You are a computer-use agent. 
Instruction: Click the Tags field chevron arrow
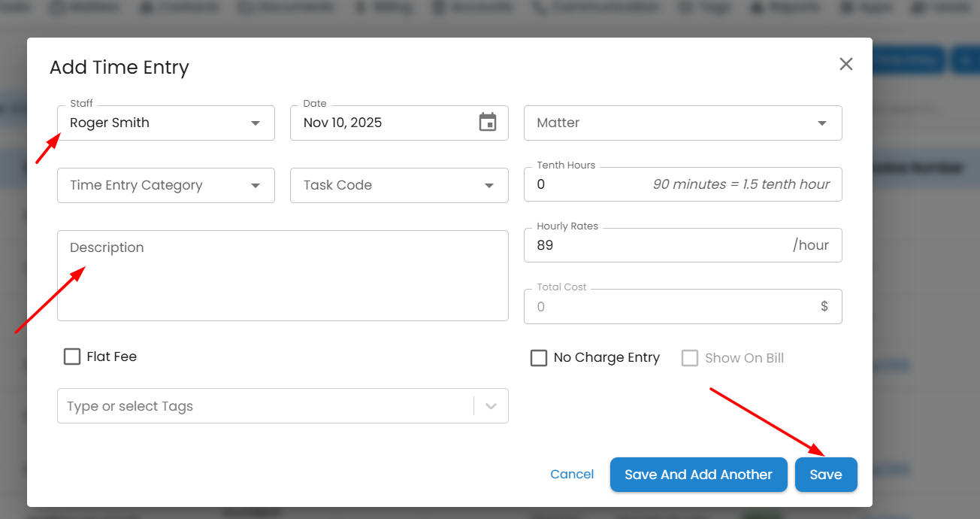pyautogui.click(x=492, y=406)
